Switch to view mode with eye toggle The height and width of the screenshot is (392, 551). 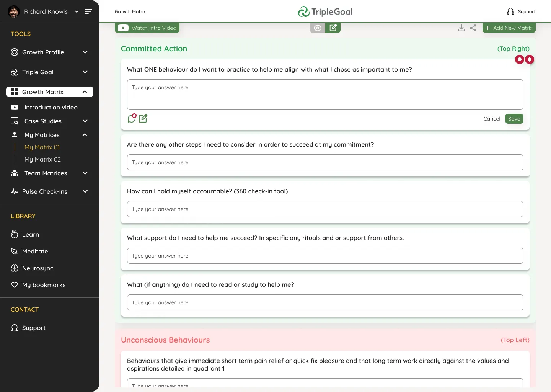click(x=318, y=28)
